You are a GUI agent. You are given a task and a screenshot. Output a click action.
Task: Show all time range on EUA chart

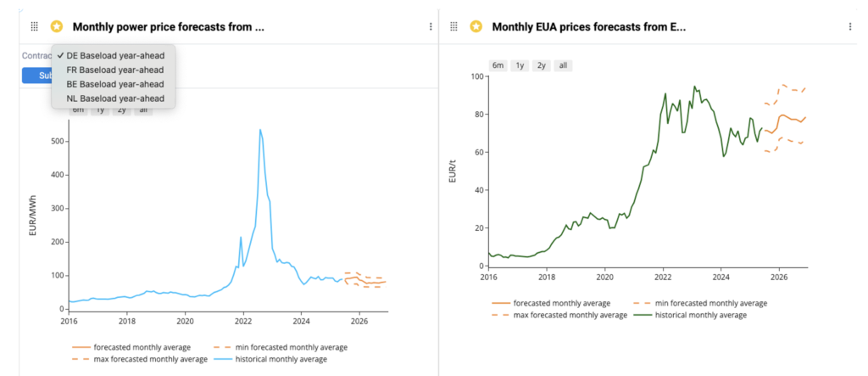click(x=562, y=65)
